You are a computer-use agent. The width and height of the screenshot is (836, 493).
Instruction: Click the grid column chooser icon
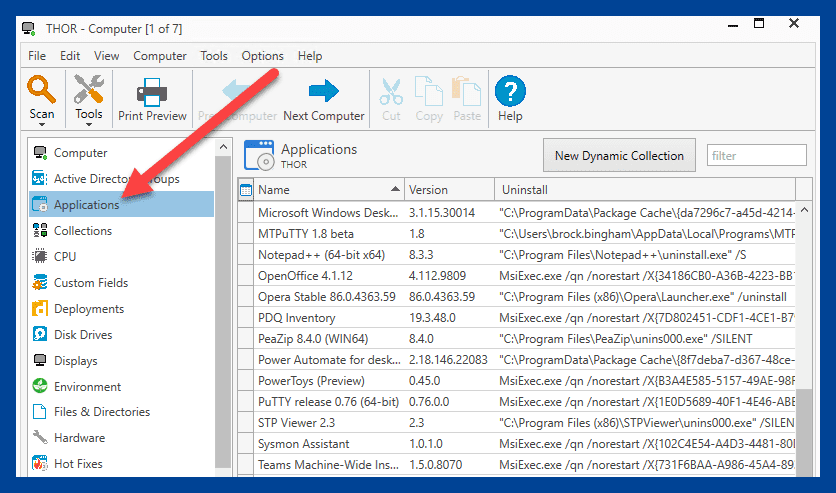[x=246, y=190]
